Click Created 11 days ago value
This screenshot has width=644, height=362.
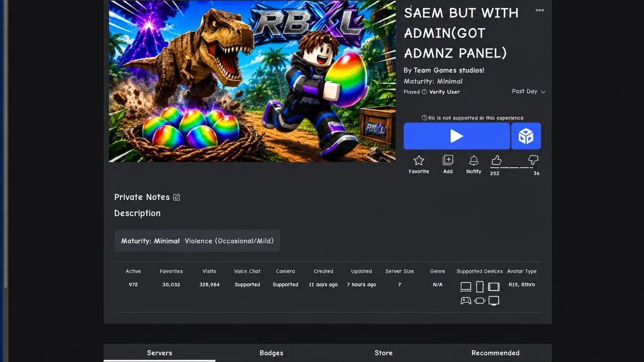[x=323, y=285]
